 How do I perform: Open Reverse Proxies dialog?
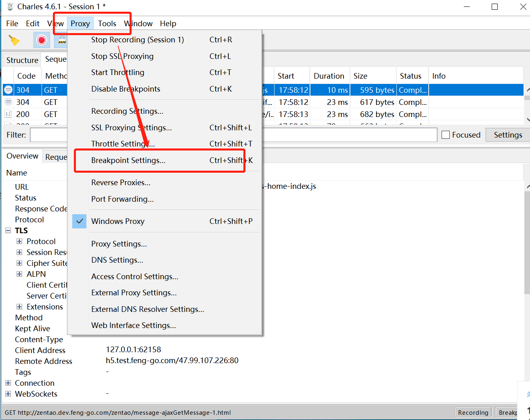pos(164,182)
